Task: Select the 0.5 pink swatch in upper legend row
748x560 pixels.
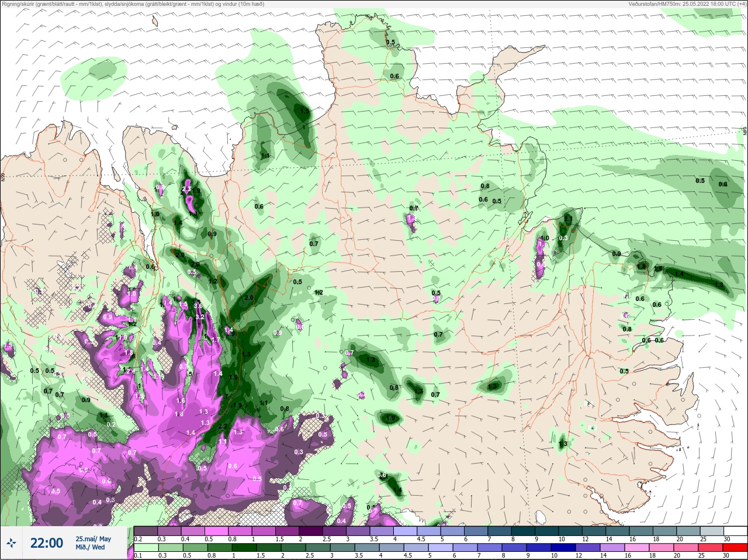Action: [217, 531]
